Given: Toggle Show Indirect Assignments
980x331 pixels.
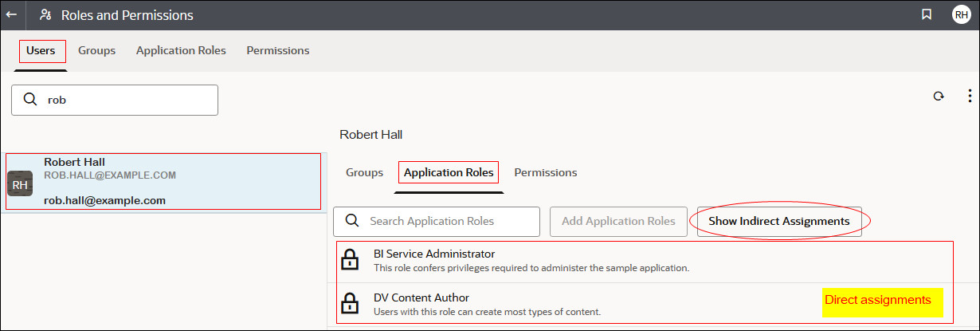Looking at the screenshot, I should [778, 221].
